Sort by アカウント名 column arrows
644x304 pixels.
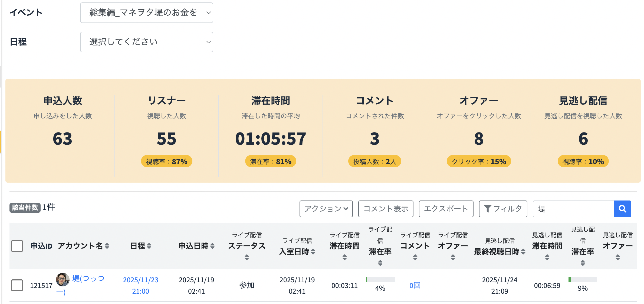107,246
